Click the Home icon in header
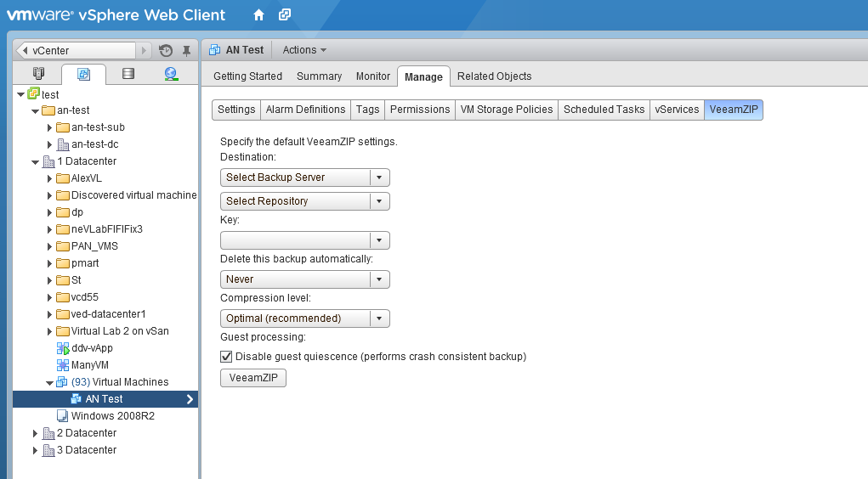Image resolution: width=868 pixels, height=479 pixels. pyautogui.click(x=258, y=15)
